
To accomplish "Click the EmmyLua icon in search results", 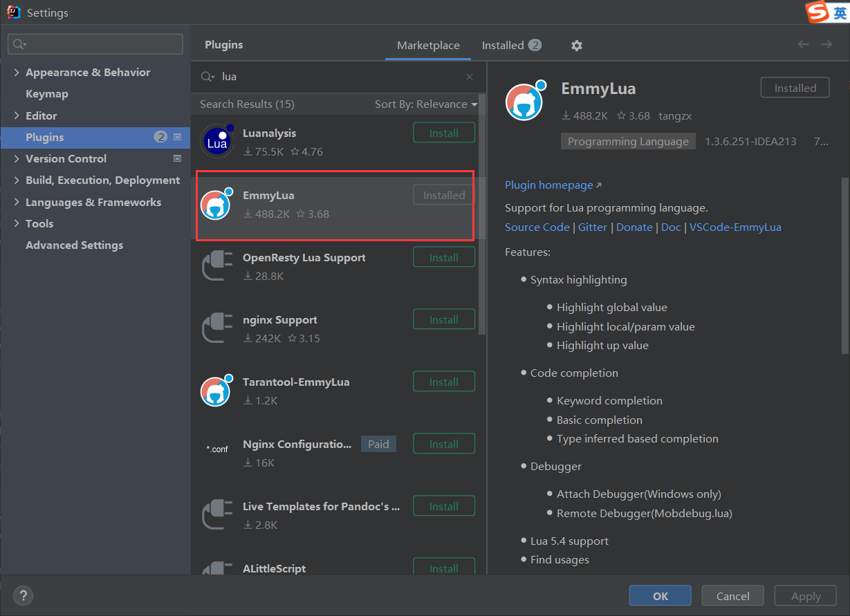I will click(216, 204).
